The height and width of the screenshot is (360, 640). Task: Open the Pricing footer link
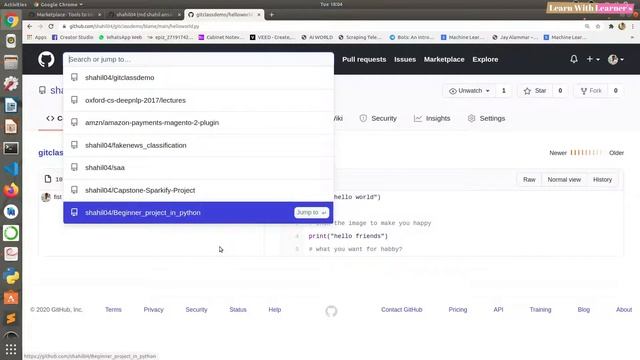458,309
